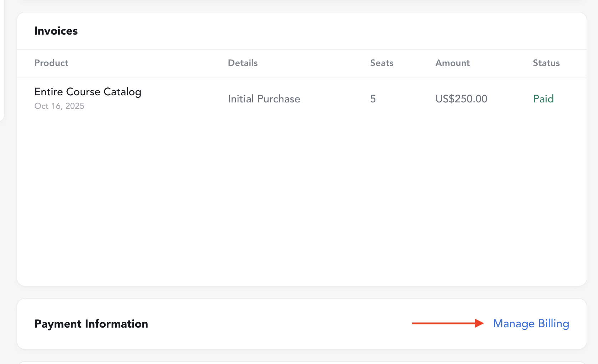Click the Payment Information heading
This screenshot has height=364, width=598.
click(91, 324)
